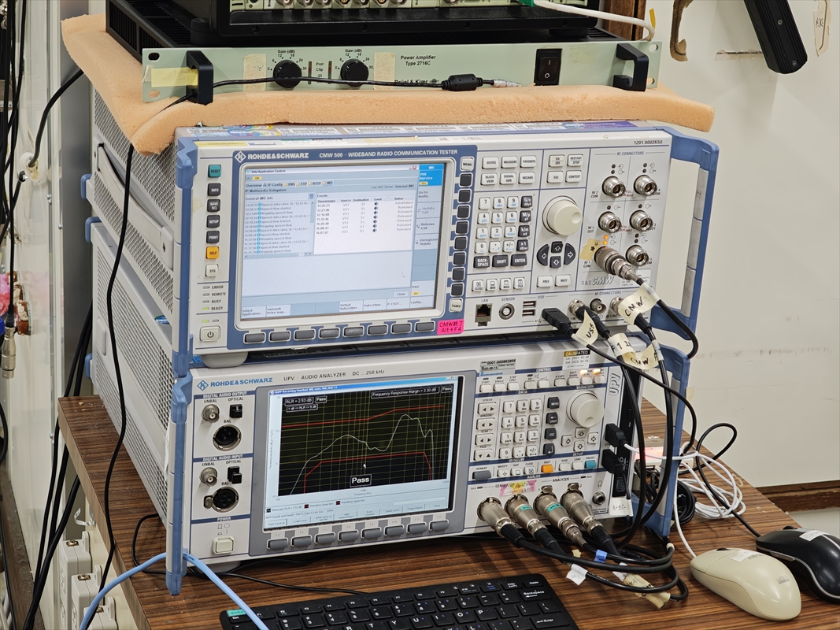This screenshot has height=630, width=840.
Task: Click the FAVORITE key on the CMW
Action: tap(528, 161)
